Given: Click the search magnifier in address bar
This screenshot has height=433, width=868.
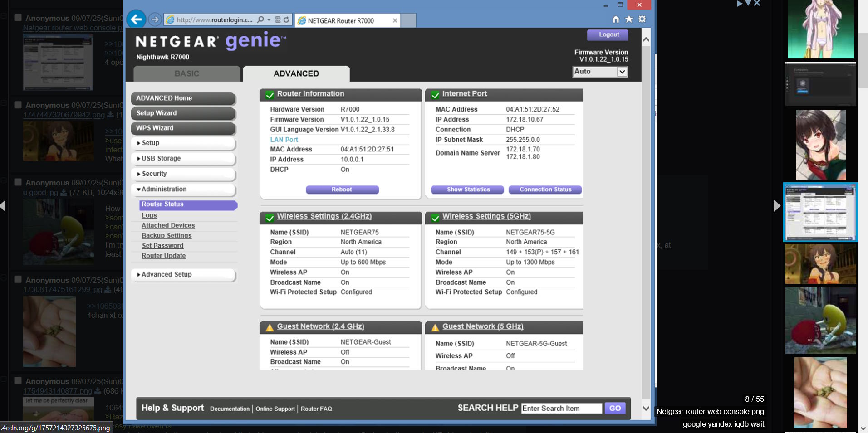Looking at the screenshot, I should click(x=260, y=19).
